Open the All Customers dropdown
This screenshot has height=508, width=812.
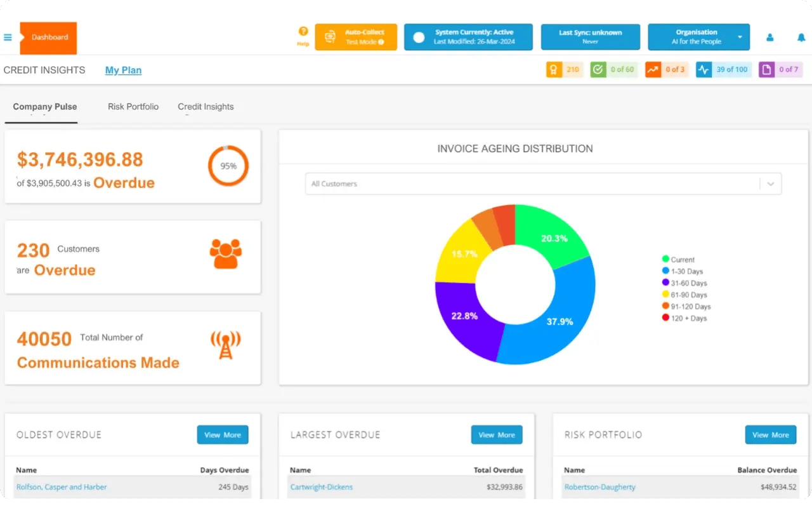coord(543,184)
